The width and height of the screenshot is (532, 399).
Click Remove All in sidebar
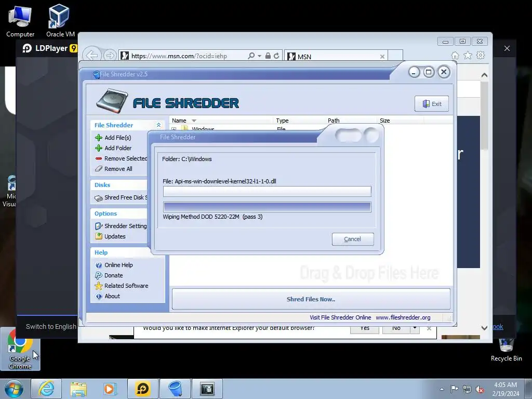click(x=114, y=169)
